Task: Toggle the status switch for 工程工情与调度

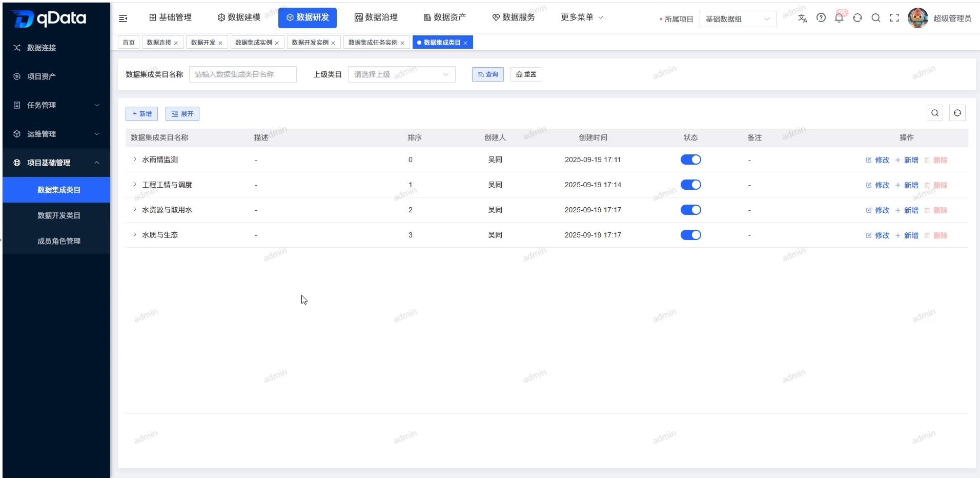Action: (x=690, y=185)
